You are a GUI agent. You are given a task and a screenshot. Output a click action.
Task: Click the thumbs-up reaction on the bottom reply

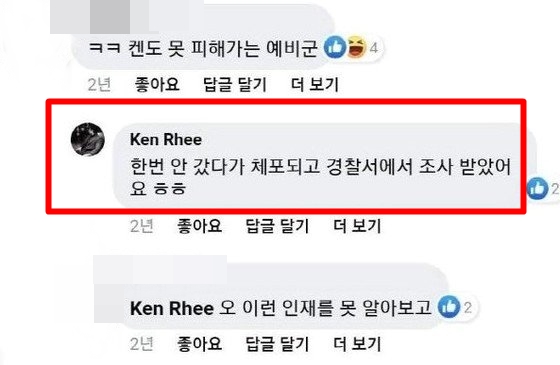coord(449,307)
